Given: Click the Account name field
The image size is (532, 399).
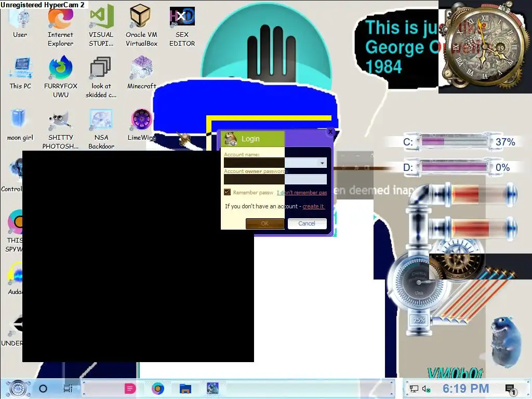Looking at the screenshot, I should tap(275, 163).
